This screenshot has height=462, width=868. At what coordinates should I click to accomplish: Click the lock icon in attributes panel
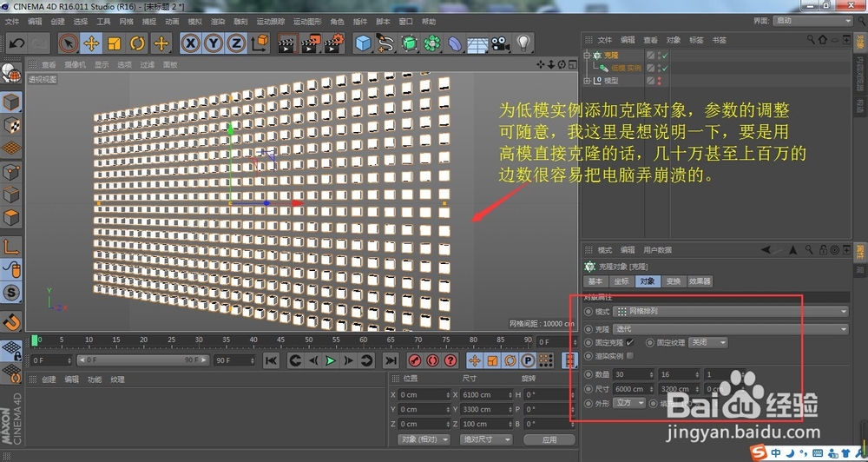(824, 250)
